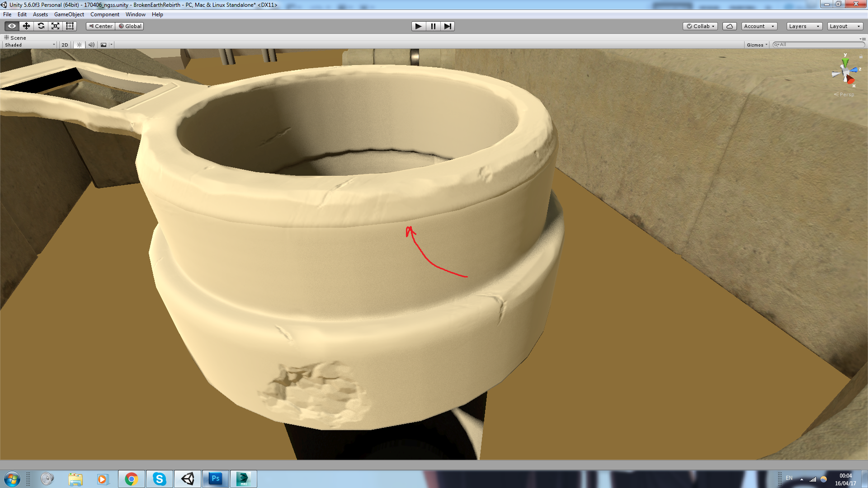868x488 pixels.
Task: Select the Hand pan tool
Action: point(11,26)
